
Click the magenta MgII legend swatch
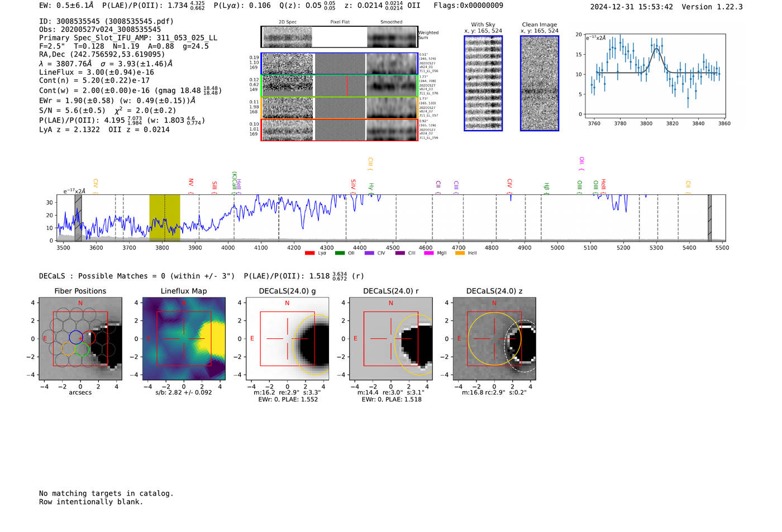429,253
